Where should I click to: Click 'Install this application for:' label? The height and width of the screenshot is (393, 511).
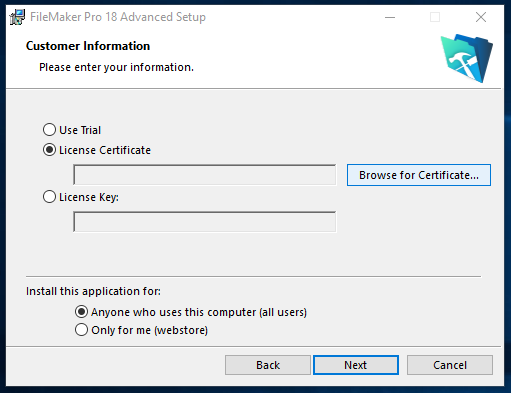93,291
